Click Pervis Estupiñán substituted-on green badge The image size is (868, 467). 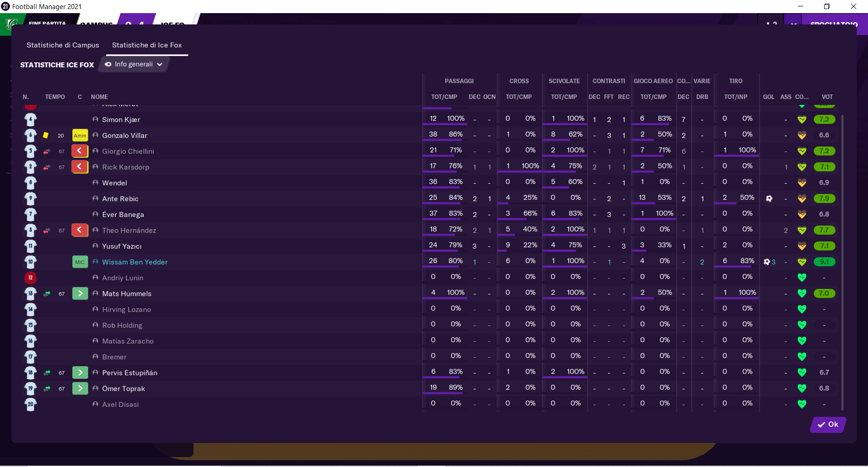80,373
